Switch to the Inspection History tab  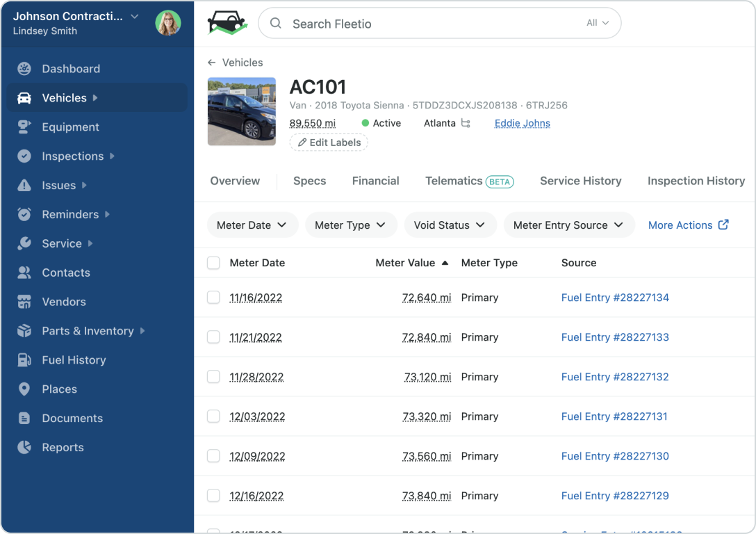tap(696, 181)
